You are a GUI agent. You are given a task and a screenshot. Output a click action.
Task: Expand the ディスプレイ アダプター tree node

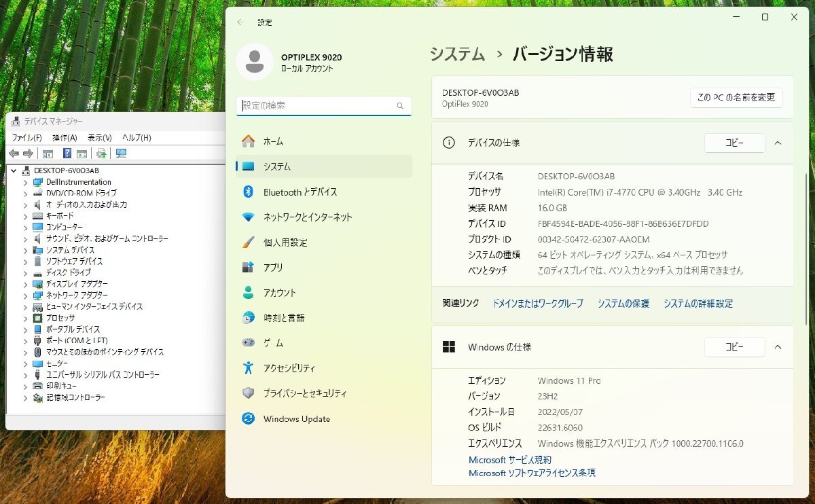click(26, 284)
